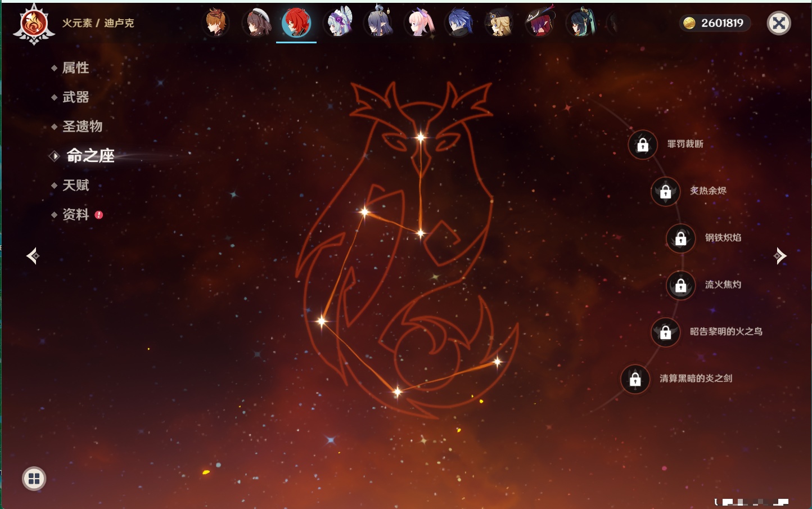Viewport: 812px width, 509px height.
Task: Open the locked 炙热余烬 constellation node
Action: coord(666,191)
